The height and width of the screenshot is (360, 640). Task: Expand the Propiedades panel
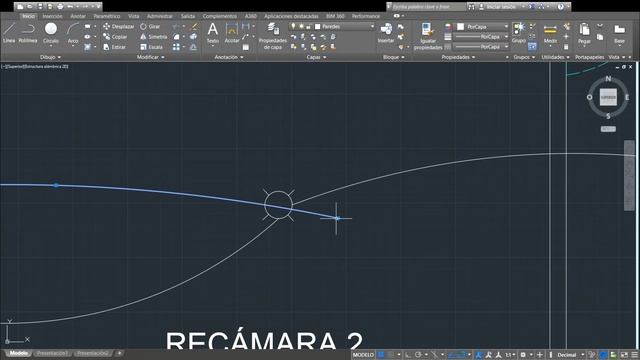[458, 57]
